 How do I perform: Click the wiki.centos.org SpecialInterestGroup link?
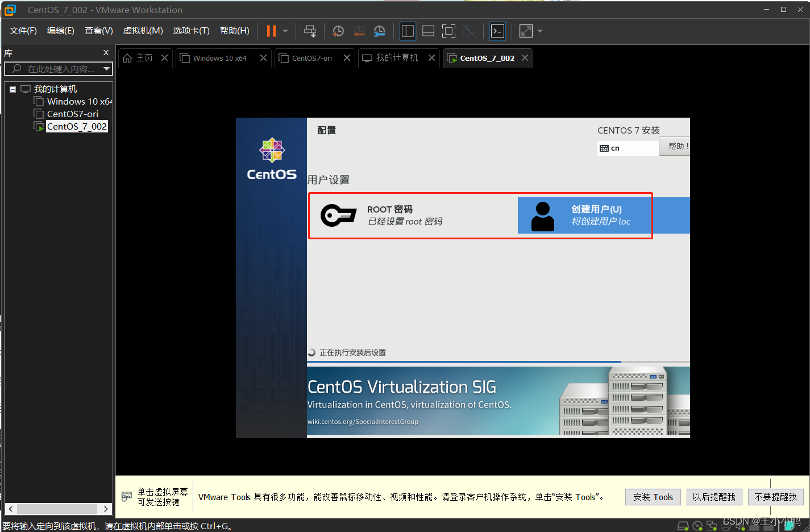[363, 422]
